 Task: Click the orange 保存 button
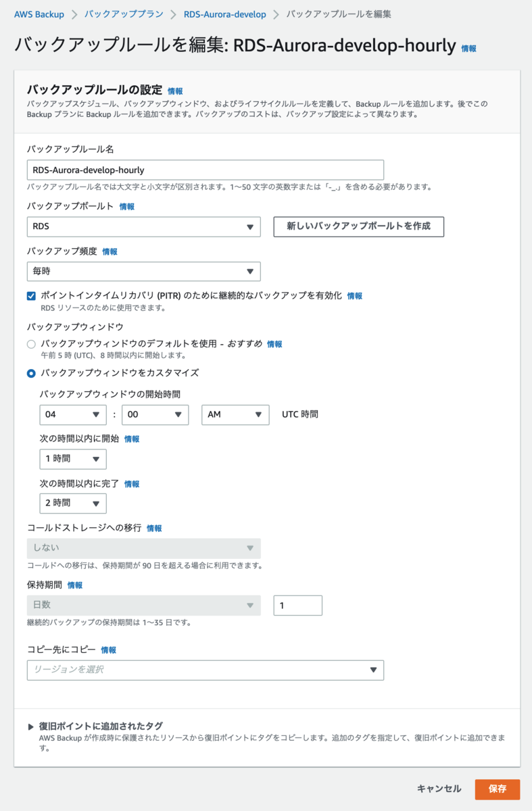click(498, 789)
